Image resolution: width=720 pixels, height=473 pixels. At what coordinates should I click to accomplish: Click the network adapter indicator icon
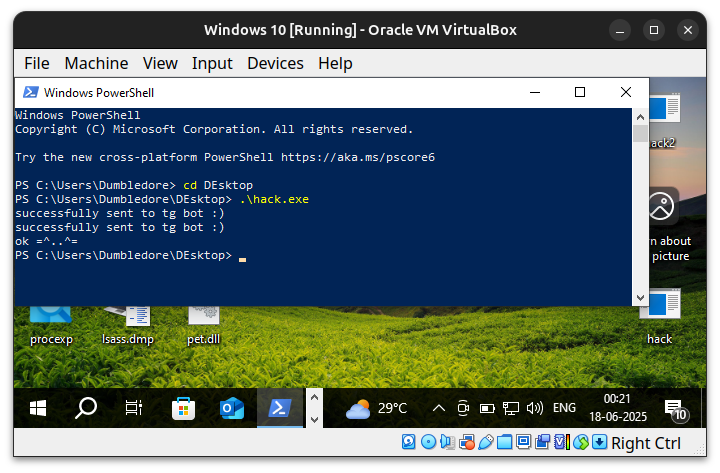click(467, 442)
